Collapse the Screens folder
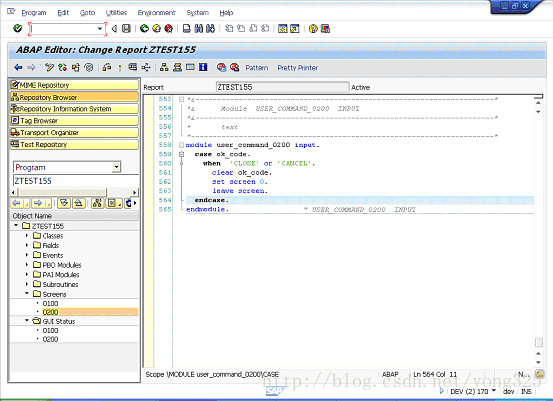553x401 pixels. coord(27,293)
